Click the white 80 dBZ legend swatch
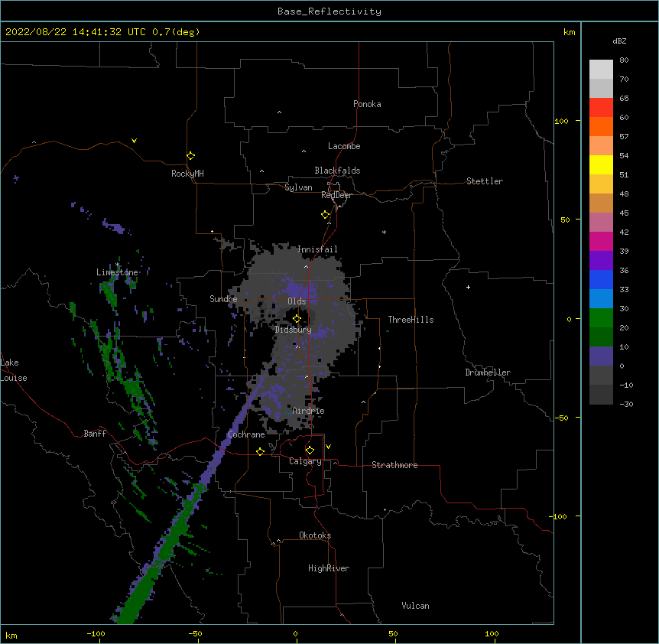 [x=601, y=69]
